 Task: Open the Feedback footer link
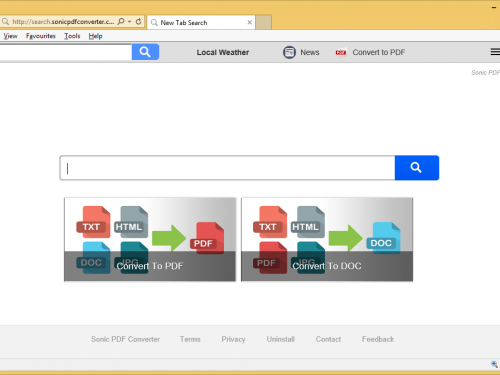click(x=378, y=339)
